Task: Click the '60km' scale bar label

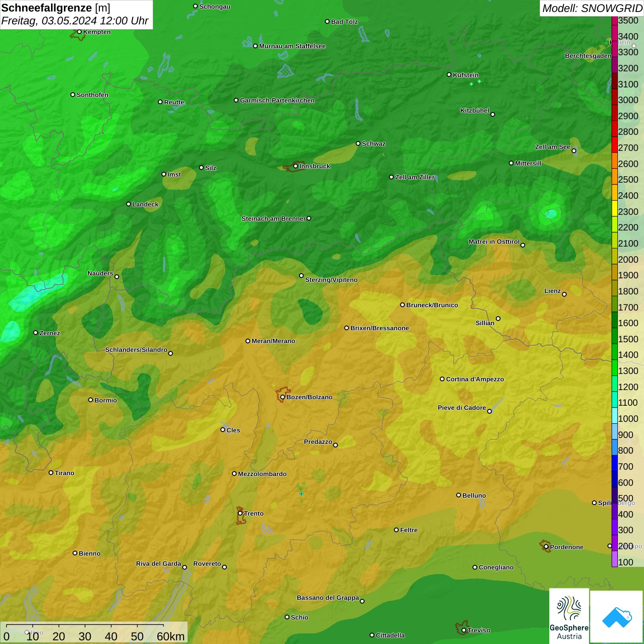Action: pos(171,636)
